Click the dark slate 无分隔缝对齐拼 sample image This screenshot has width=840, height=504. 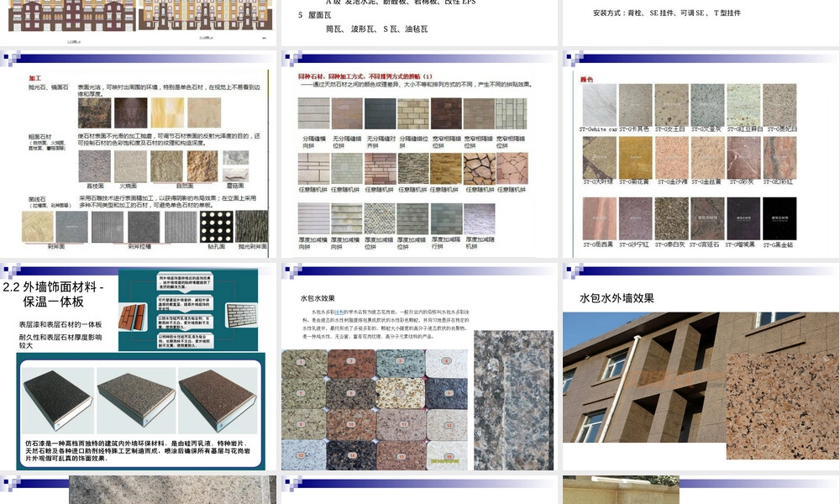click(x=380, y=113)
